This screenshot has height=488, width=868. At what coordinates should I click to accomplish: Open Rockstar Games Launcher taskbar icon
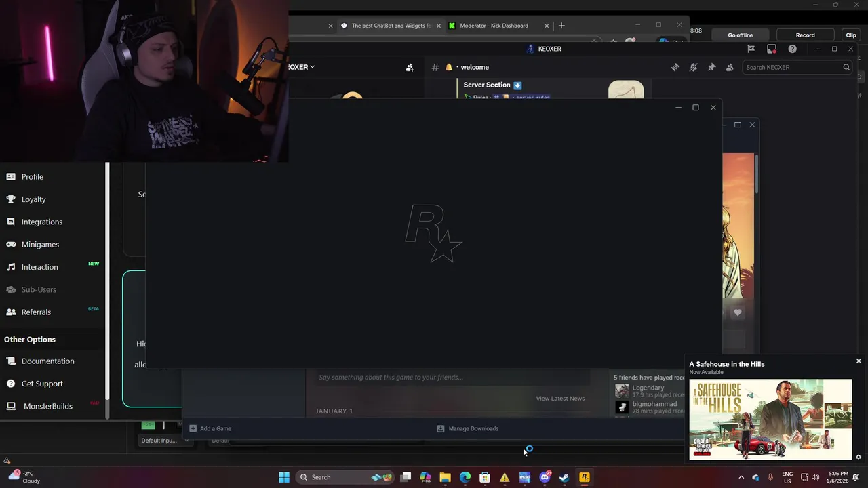tap(584, 477)
